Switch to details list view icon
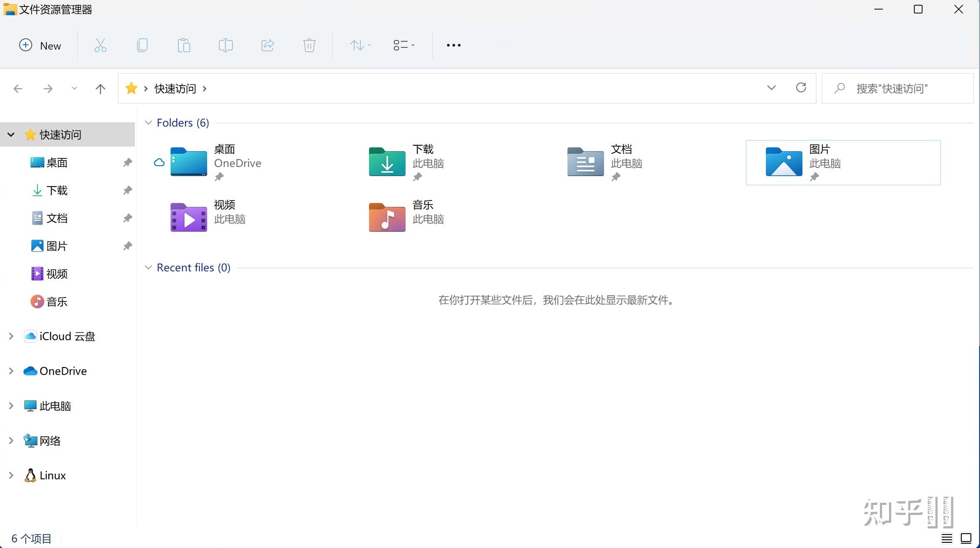 click(946, 538)
